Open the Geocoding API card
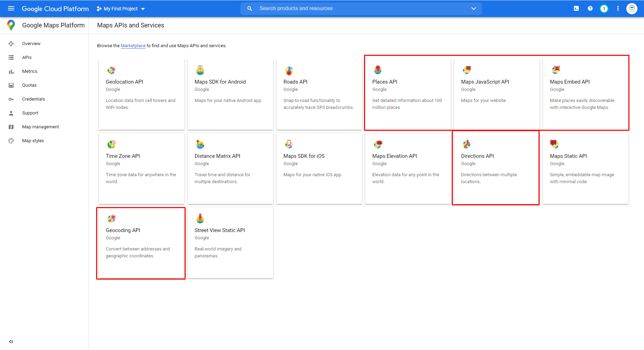Image resolution: width=644 pixels, height=350 pixels. click(141, 243)
